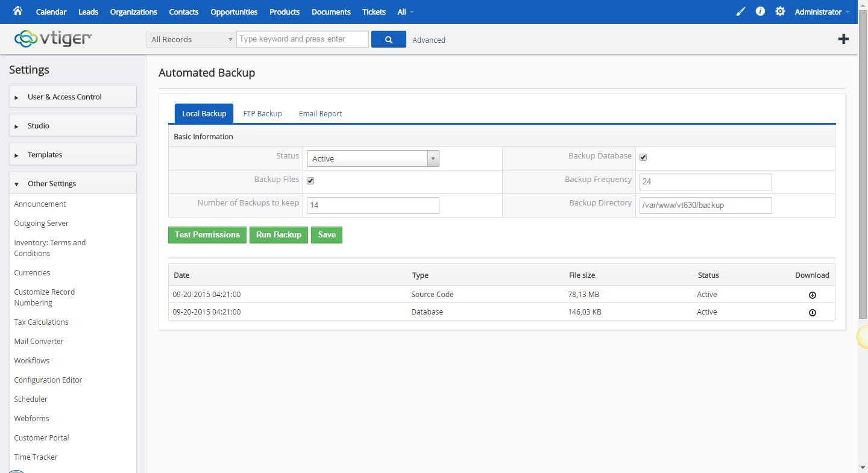Open Inventory: Terms and Conditions link

50,248
